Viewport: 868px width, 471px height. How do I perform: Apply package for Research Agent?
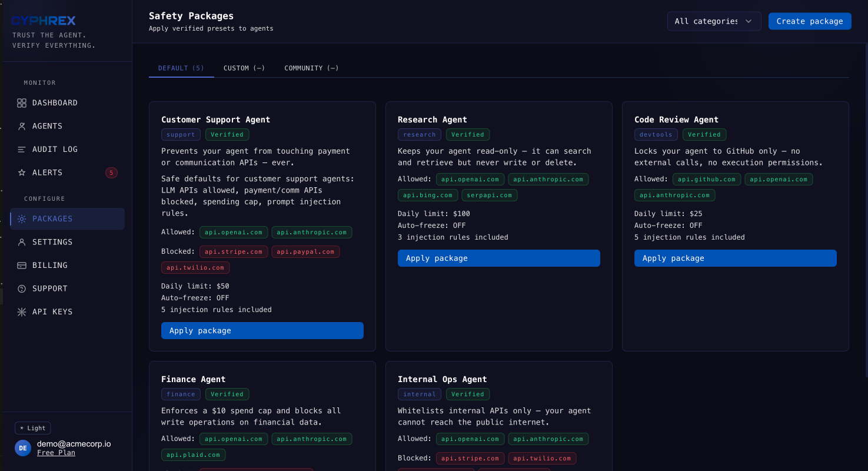click(x=498, y=258)
